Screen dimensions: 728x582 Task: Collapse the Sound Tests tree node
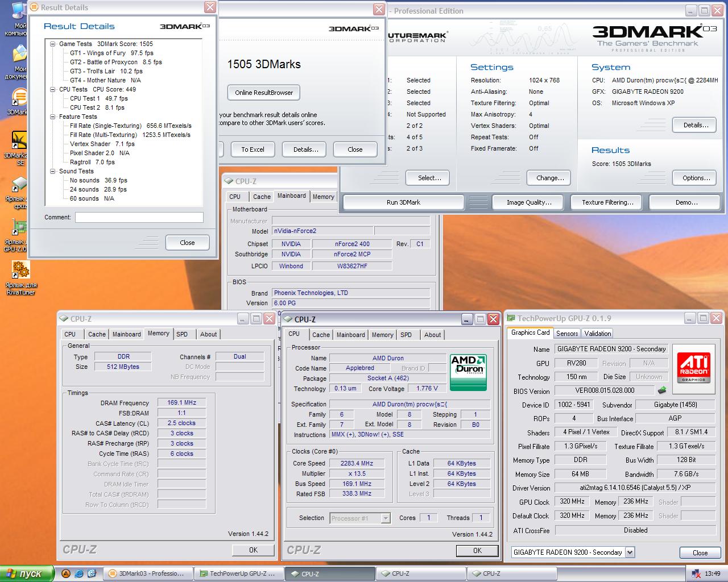pyautogui.click(x=53, y=171)
